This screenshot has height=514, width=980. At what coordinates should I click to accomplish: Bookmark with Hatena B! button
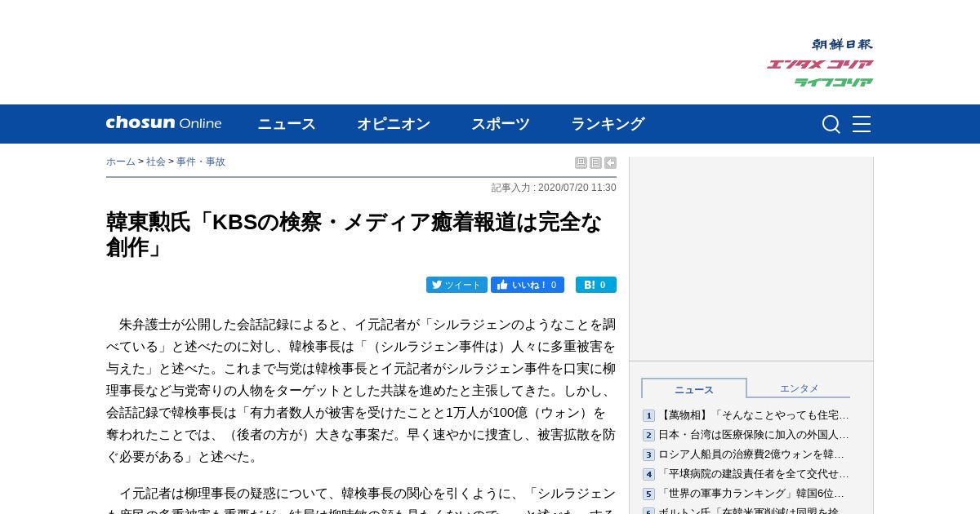596,285
